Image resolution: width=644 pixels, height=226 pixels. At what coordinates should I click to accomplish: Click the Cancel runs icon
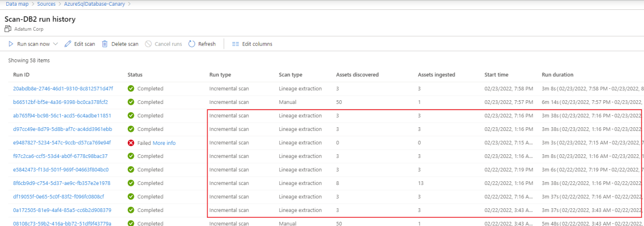(148, 44)
